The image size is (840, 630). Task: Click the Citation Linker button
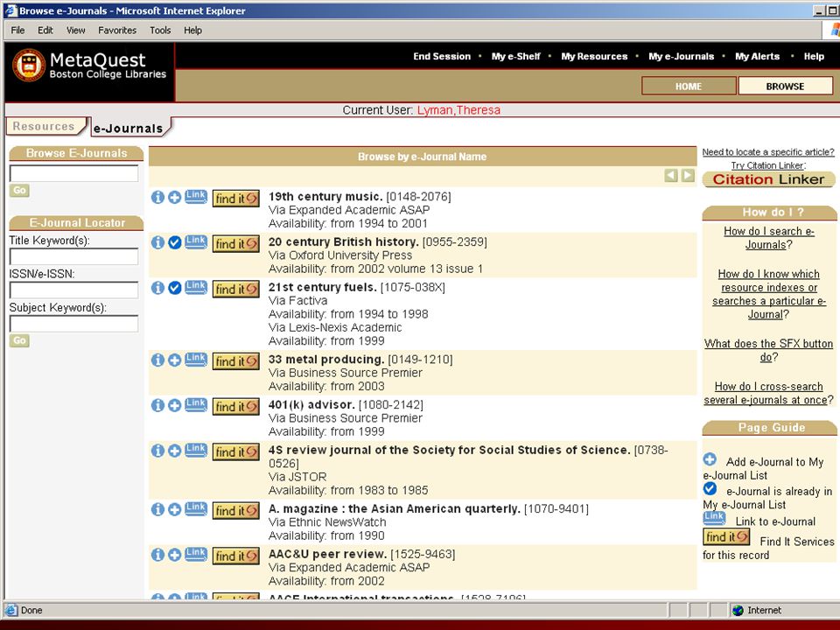[x=768, y=179]
